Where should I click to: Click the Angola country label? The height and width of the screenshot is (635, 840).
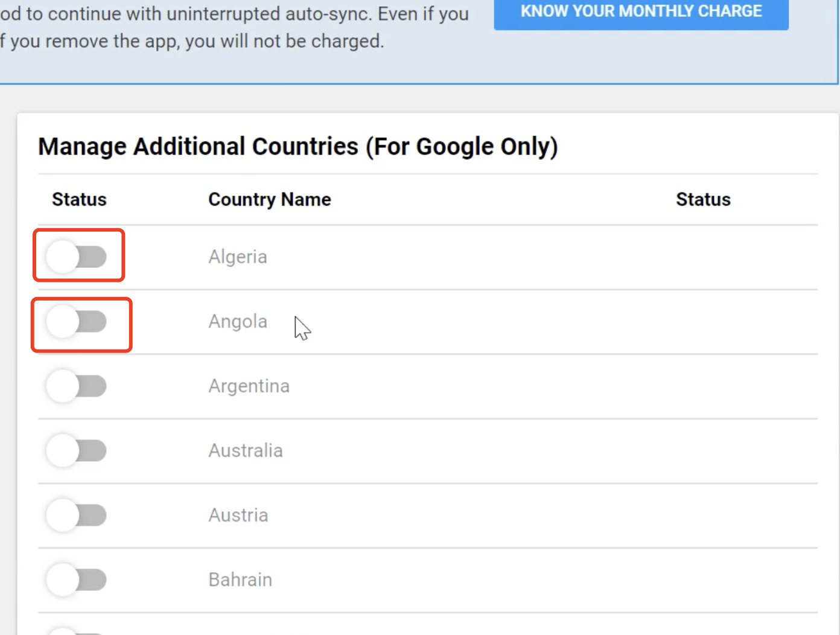[238, 321]
